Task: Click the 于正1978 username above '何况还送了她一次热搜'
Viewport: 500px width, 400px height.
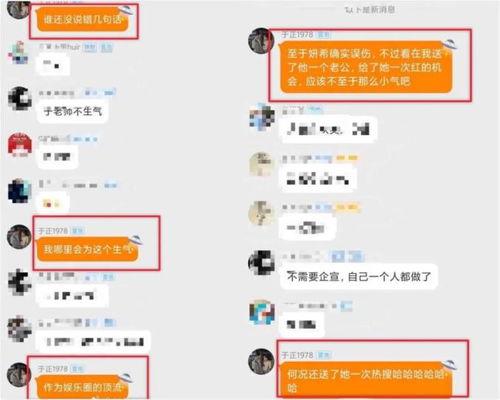Action: click(297, 355)
